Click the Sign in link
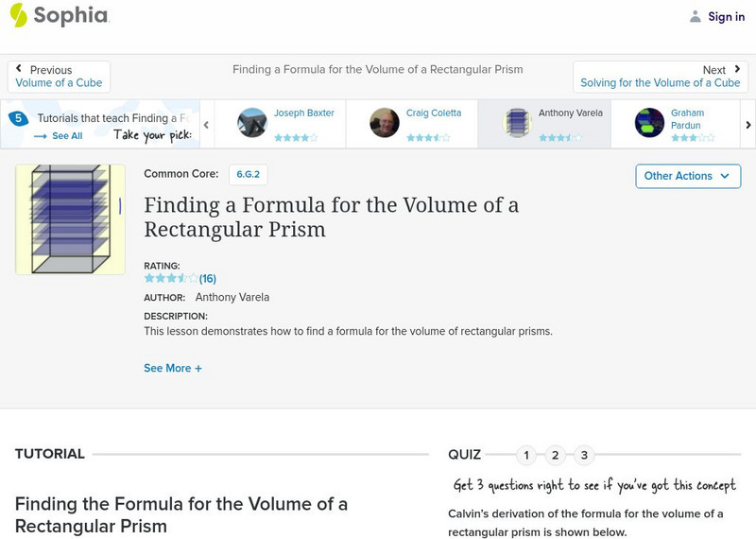 [726, 16]
